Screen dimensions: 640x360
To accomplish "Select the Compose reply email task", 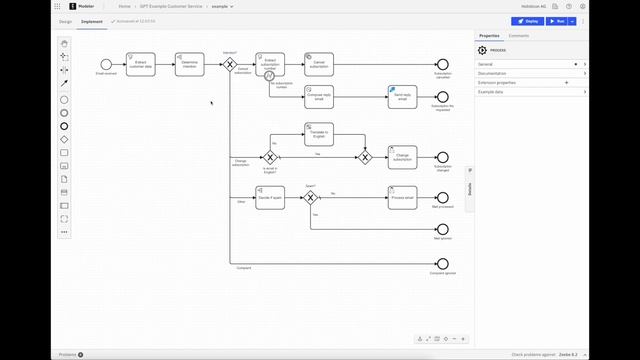I will [x=319, y=97].
